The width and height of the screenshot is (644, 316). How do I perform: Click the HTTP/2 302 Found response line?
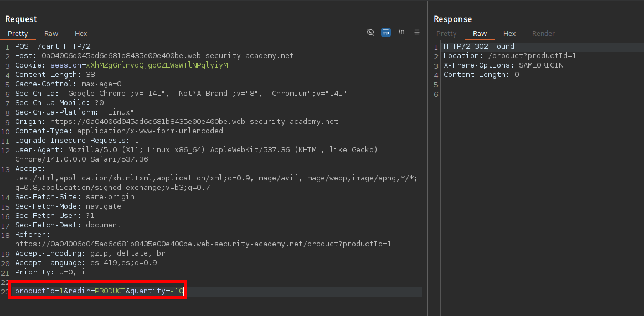(x=478, y=46)
